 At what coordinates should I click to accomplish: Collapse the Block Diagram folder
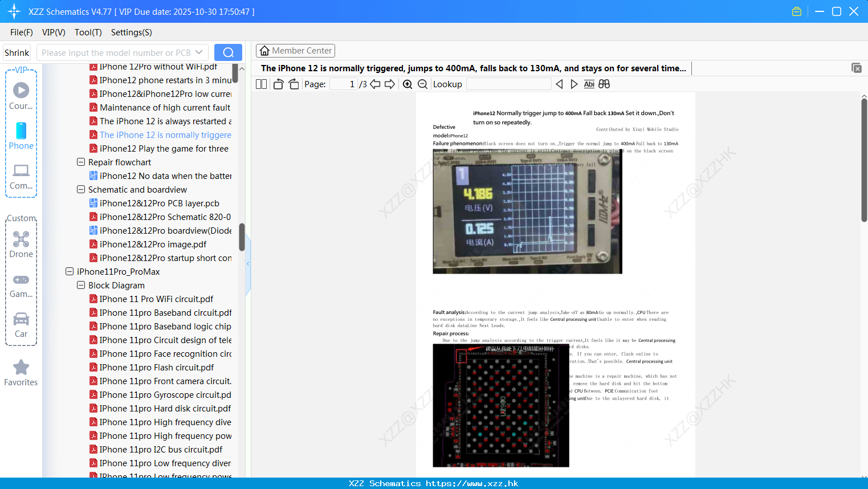click(81, 286)
